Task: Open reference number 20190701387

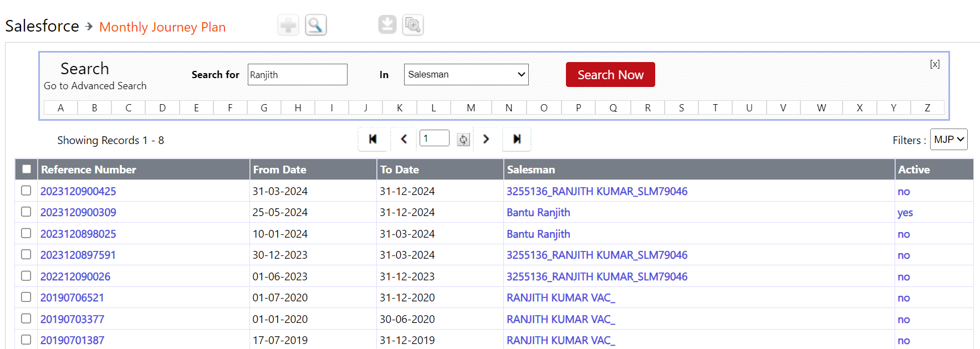Action: click(72, 340)
